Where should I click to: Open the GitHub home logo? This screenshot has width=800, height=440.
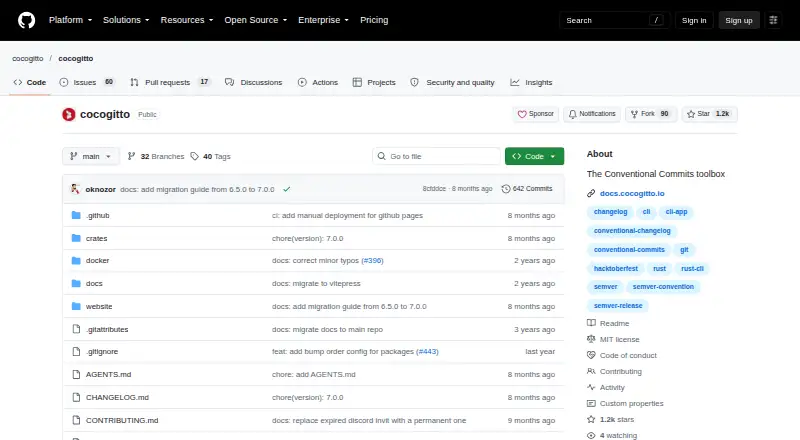(27, 20)
